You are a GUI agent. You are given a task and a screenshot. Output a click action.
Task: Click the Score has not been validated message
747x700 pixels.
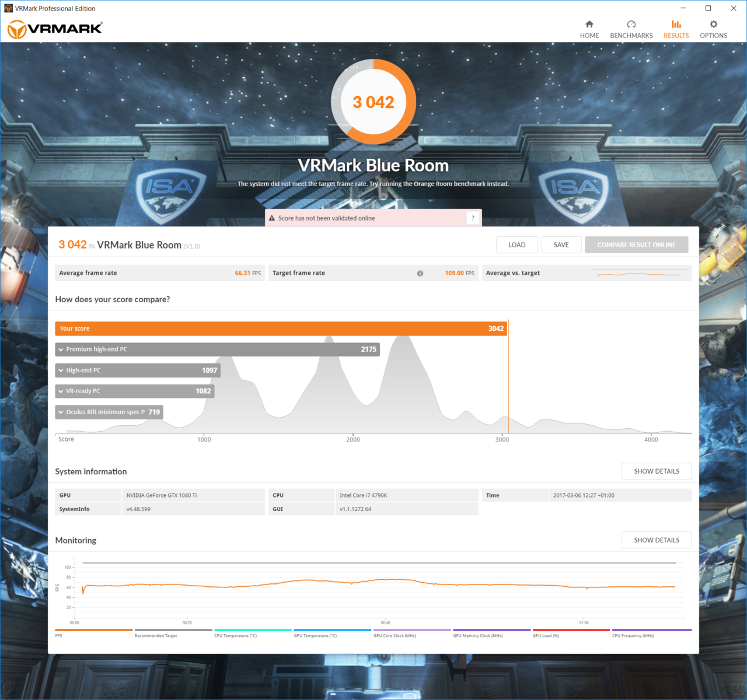[x=326, y=218]
